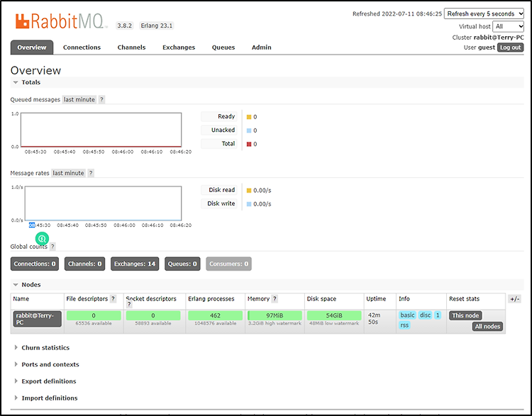Open help for Memory column
The height and width of the screenshot is (416, 532).
275,298
